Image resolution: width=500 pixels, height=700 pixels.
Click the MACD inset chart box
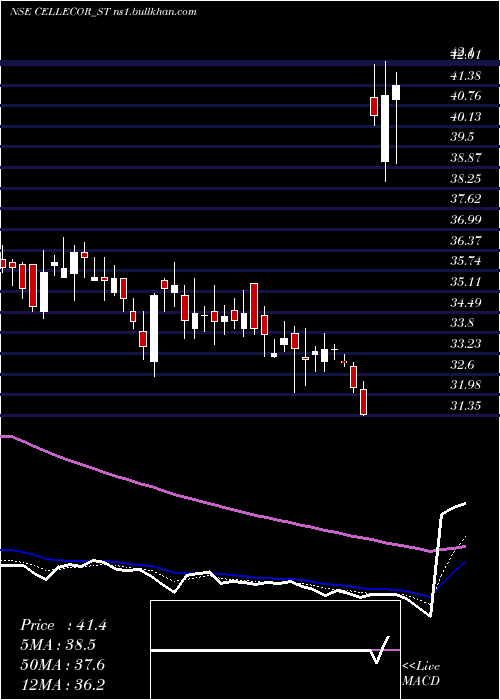pyautogui.click(x=275, y=650)
